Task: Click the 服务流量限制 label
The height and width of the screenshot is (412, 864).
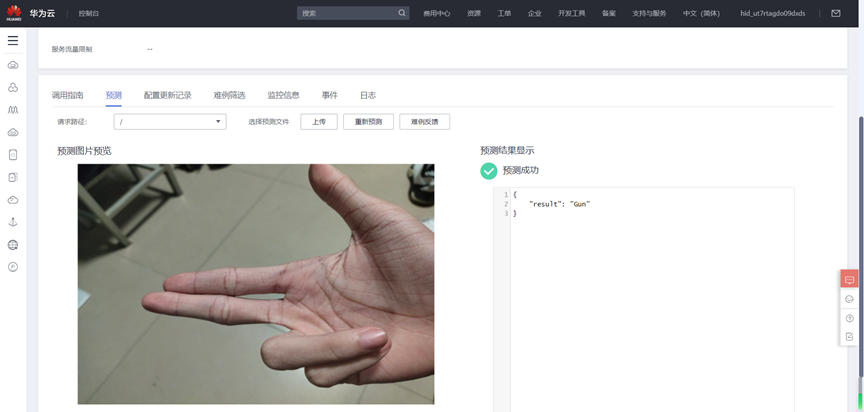Action: (72, 49)
